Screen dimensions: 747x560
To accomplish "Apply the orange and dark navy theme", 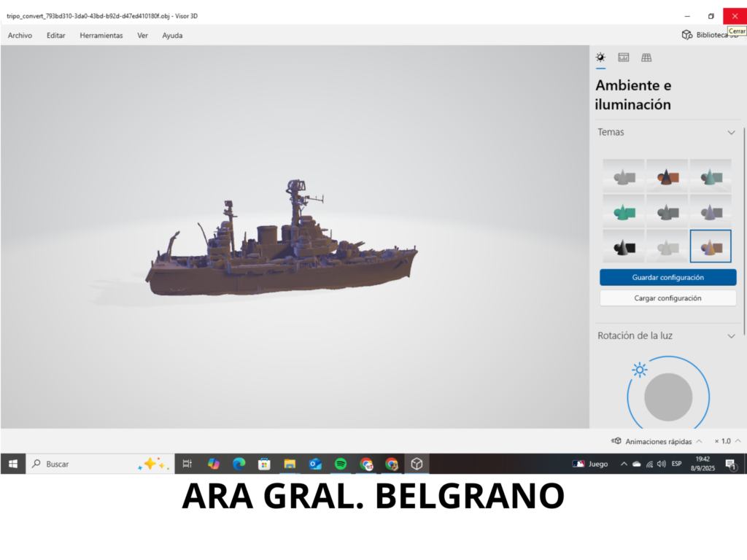I will point(667,176).
